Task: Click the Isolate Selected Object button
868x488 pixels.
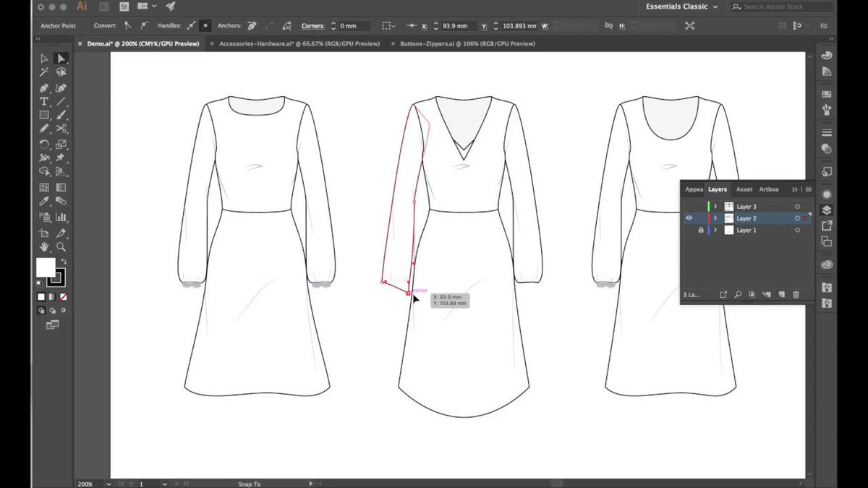Action: tap(689, 26)
